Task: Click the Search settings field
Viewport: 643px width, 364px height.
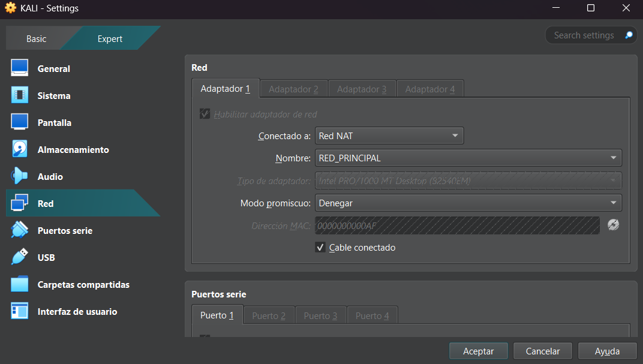Action: coord(584,35)
